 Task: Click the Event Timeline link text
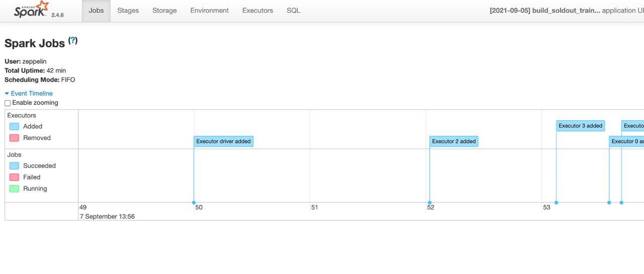32,94
